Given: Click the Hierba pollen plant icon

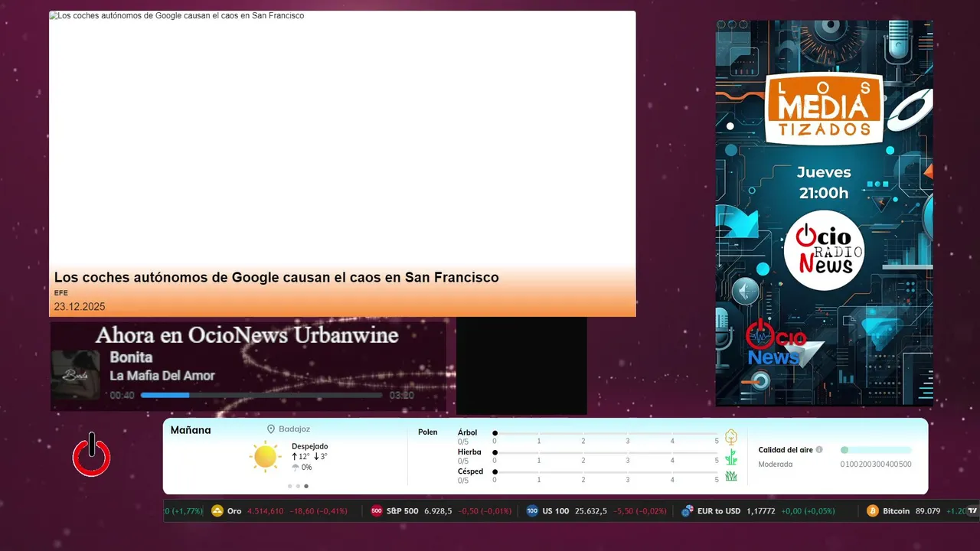Looking at the screenshot, I should [x=731, y=457].
